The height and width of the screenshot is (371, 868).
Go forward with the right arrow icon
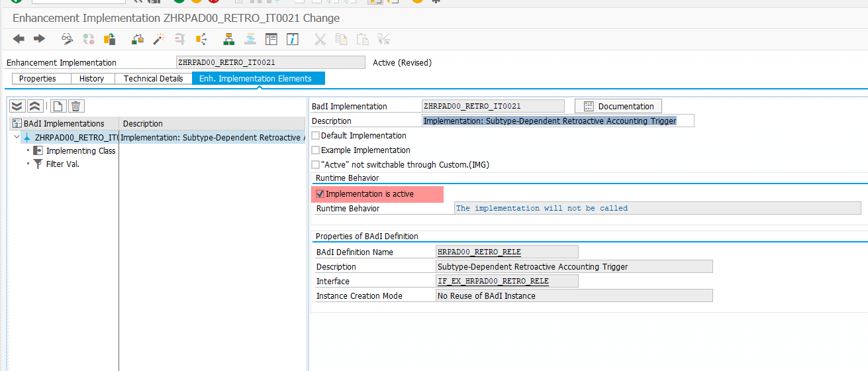click(39, 39)
